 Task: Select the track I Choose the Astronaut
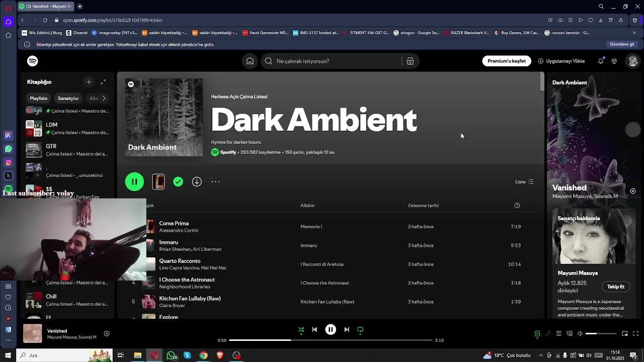point(187,280)
